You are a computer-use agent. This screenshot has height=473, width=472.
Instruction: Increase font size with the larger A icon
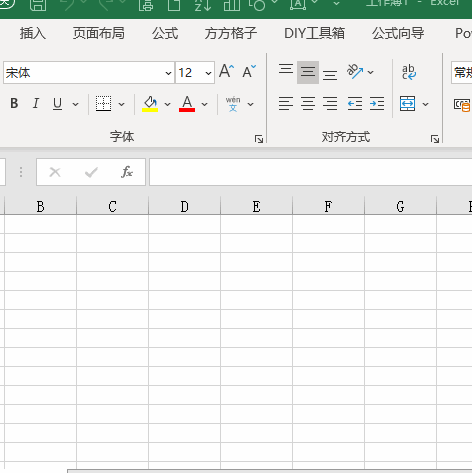coord(227,71)
